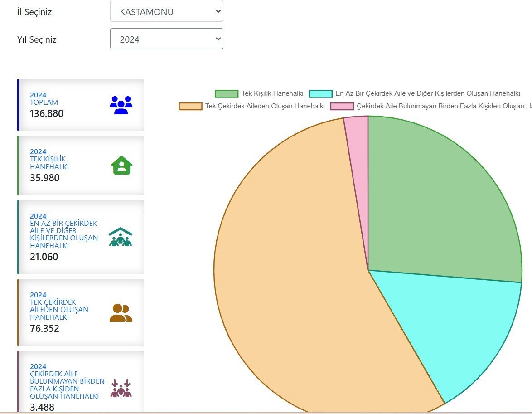This screenshot has width=532, height=414.
Task: Select the Toplam 136.880 card
Action: (x=81, y=105)
